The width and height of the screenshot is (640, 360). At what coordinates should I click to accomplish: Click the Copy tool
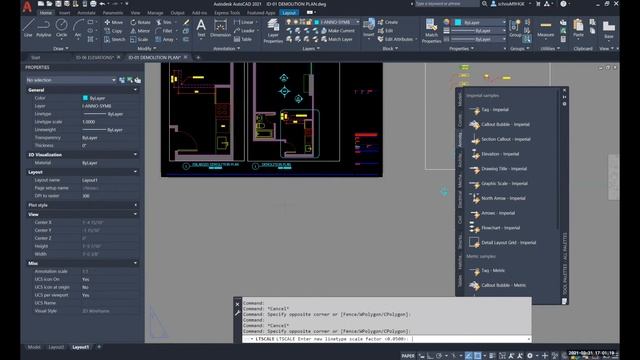[x=113, y=31]
